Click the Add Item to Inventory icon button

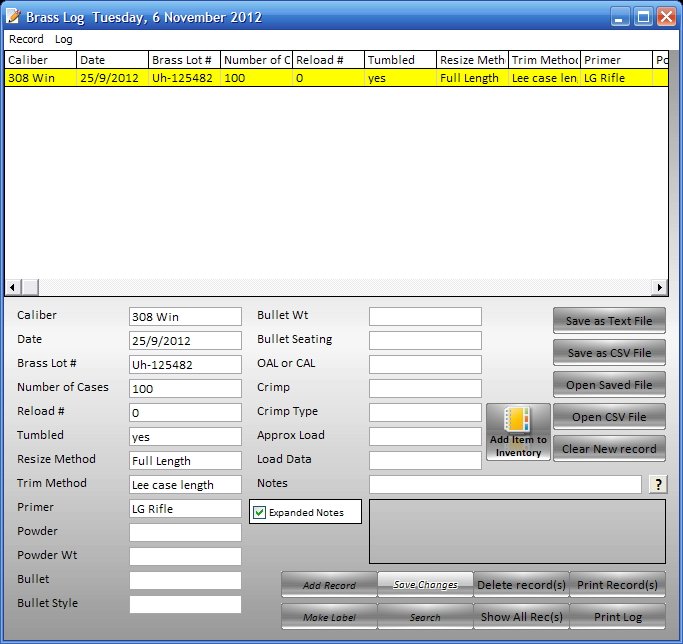[x=518, y=432]
